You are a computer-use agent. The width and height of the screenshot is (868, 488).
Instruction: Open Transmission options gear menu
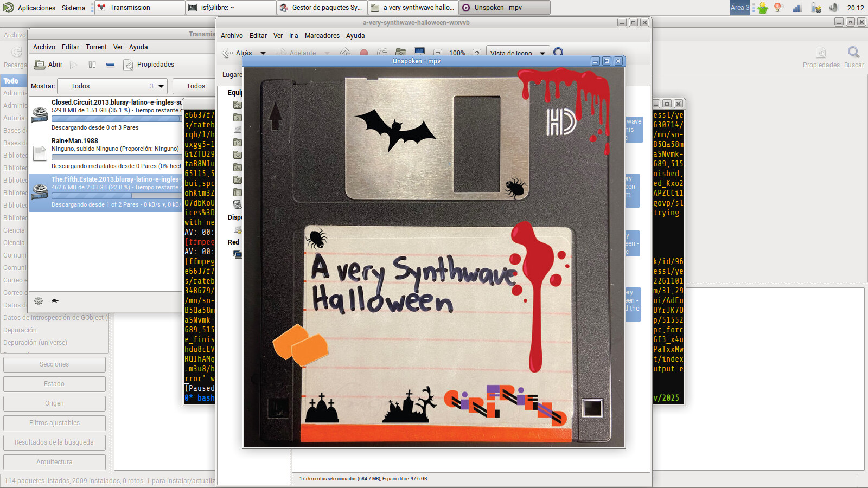[x=39, y=301]
